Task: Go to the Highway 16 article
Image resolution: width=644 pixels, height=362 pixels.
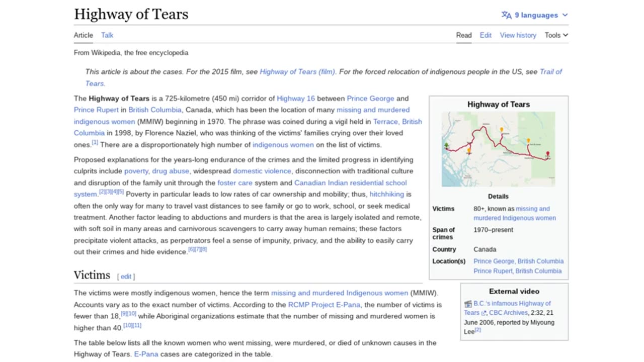Action: pyautogui.click(x=296, y=99)
